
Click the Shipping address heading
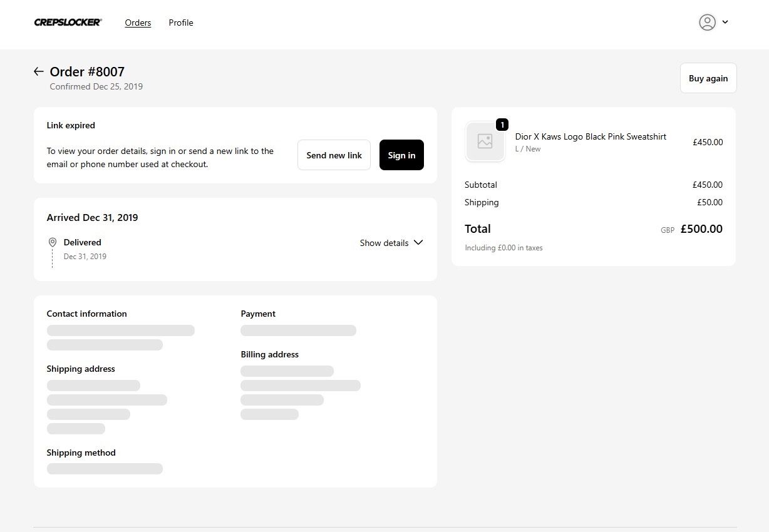[x=81, y=369]
